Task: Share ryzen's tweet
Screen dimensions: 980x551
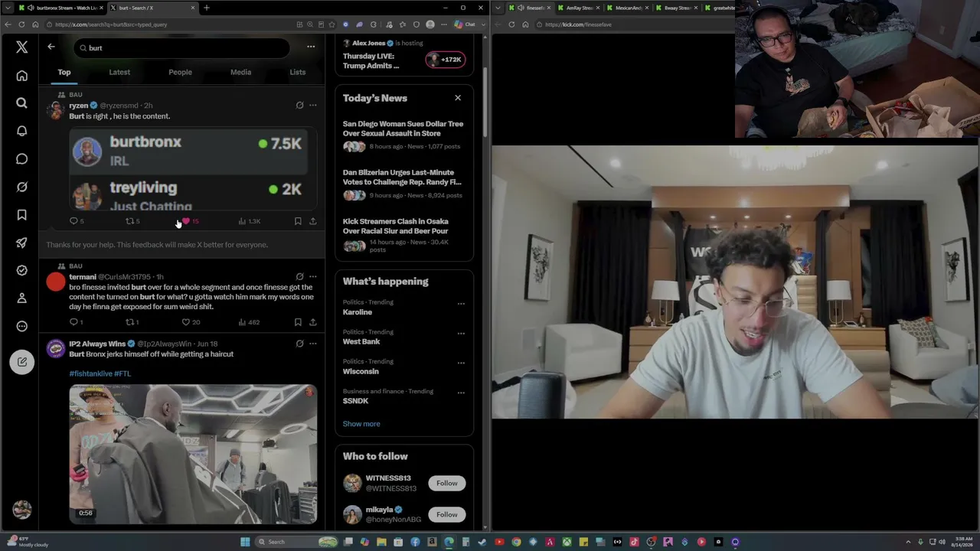Action: (312, 221)
